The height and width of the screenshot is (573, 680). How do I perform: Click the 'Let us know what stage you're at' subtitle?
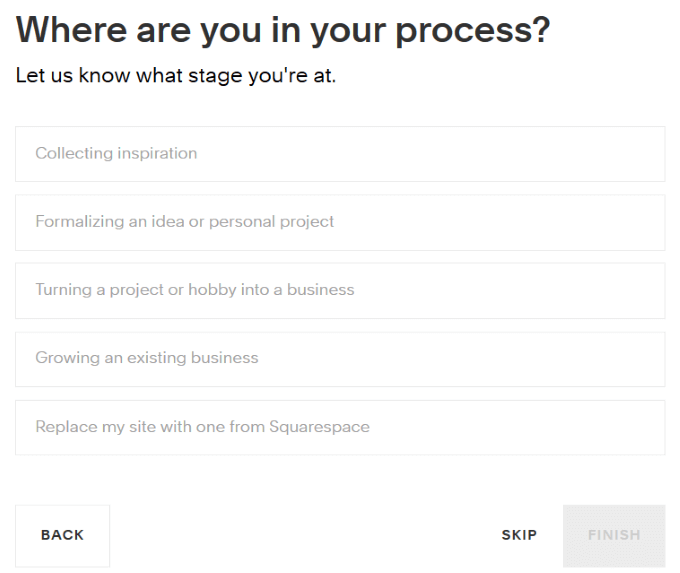pyautogui.click(x=176, y=77)
